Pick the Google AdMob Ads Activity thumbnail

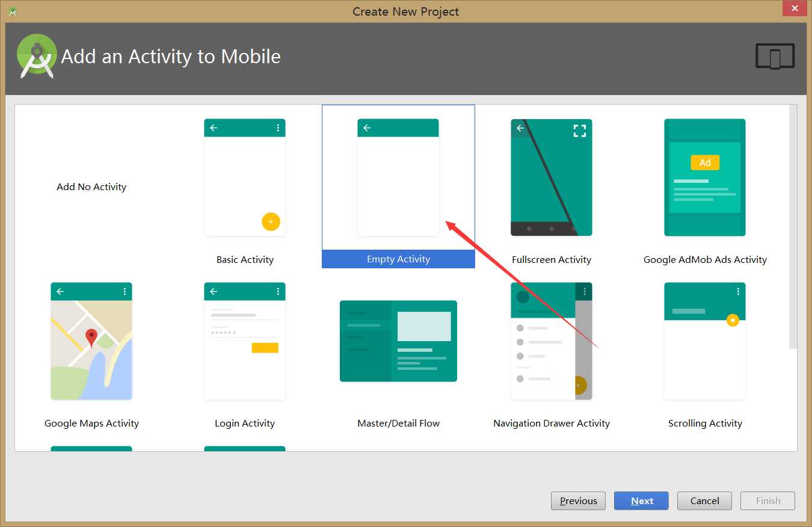pos(705,177)
